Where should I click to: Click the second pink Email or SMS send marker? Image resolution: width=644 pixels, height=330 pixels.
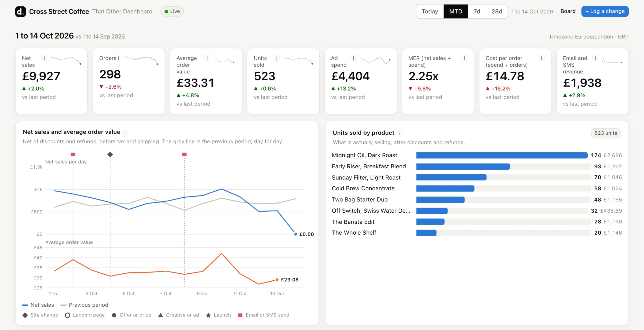(x=184, y=154)
